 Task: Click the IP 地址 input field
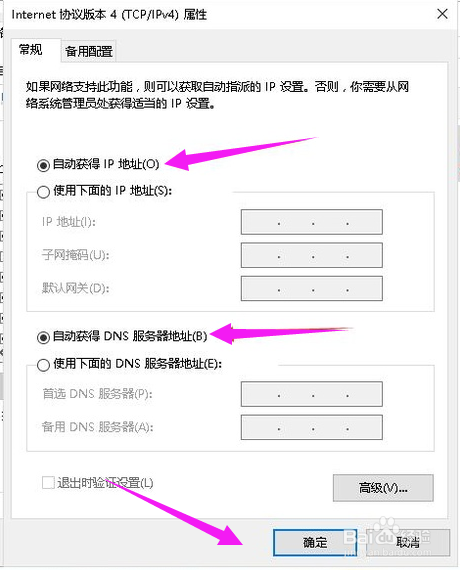tap(312, 222)
